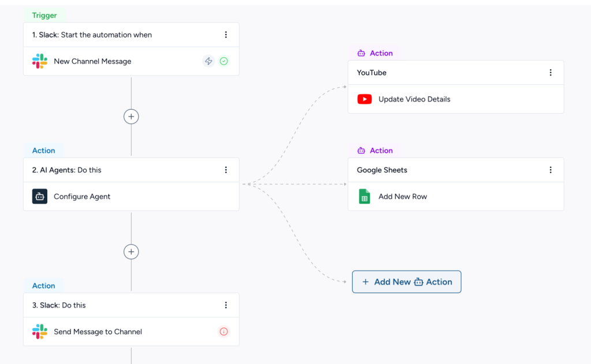This screenshot has width=591, height=364.
Task: Add a step between AI Agents and Slack action
Action: point(131,252)
